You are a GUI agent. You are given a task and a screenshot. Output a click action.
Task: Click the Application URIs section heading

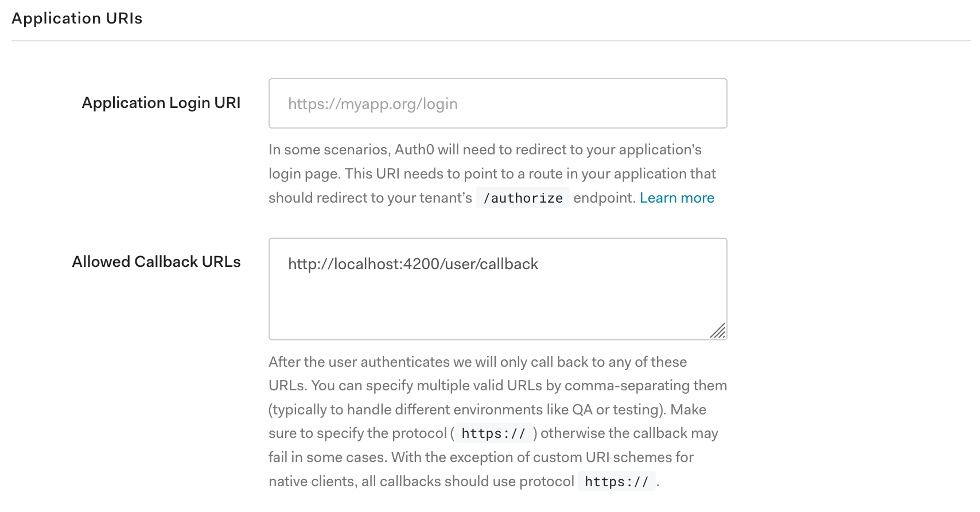coord(77,18)
